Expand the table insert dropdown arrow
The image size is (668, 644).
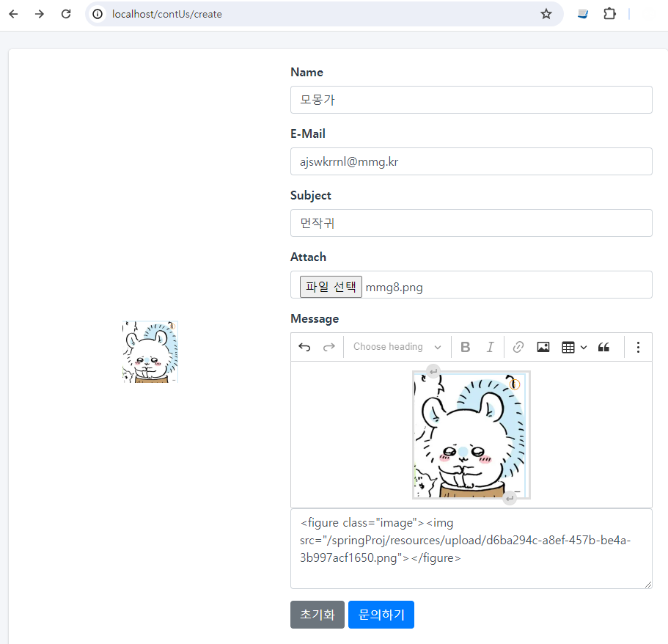(584, 347)
